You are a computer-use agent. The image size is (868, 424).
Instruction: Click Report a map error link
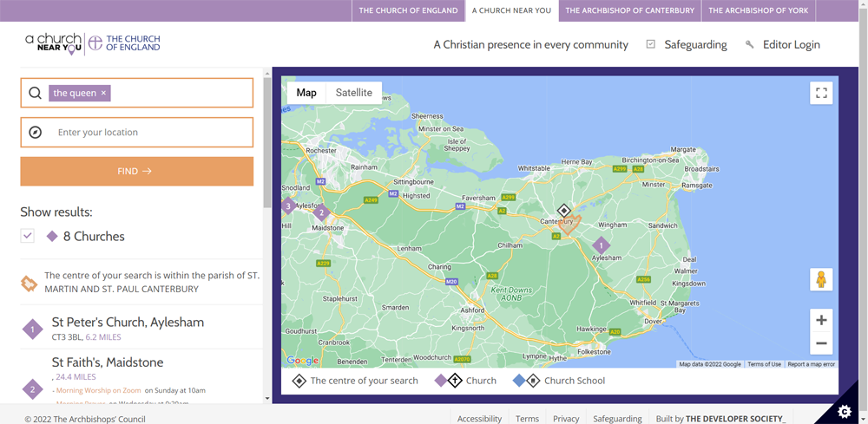point(812,364)
